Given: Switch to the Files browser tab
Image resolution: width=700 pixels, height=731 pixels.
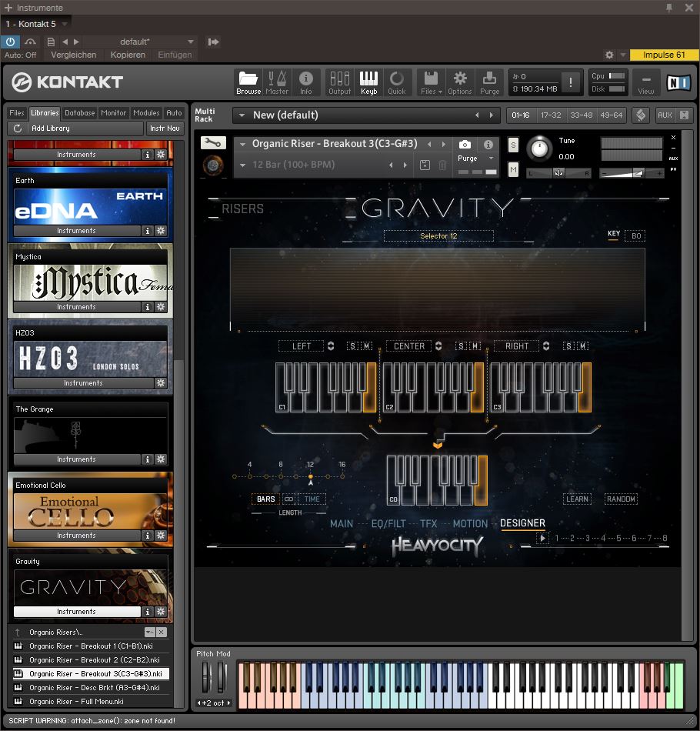Looking at the screenshot, I should [16, 113].
